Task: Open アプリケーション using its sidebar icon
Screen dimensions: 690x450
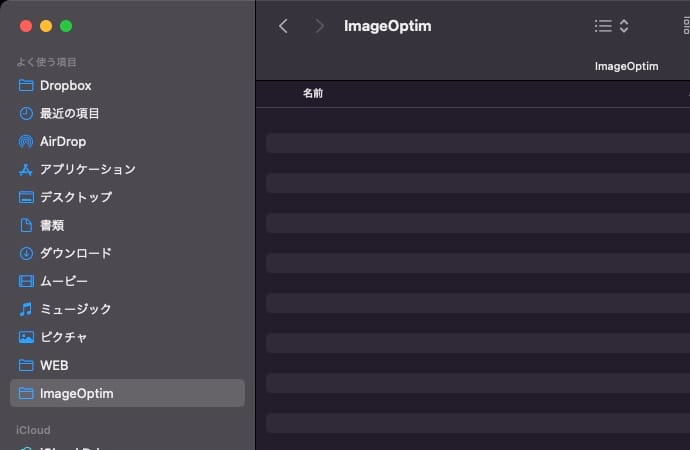Action: click(26, 170)
